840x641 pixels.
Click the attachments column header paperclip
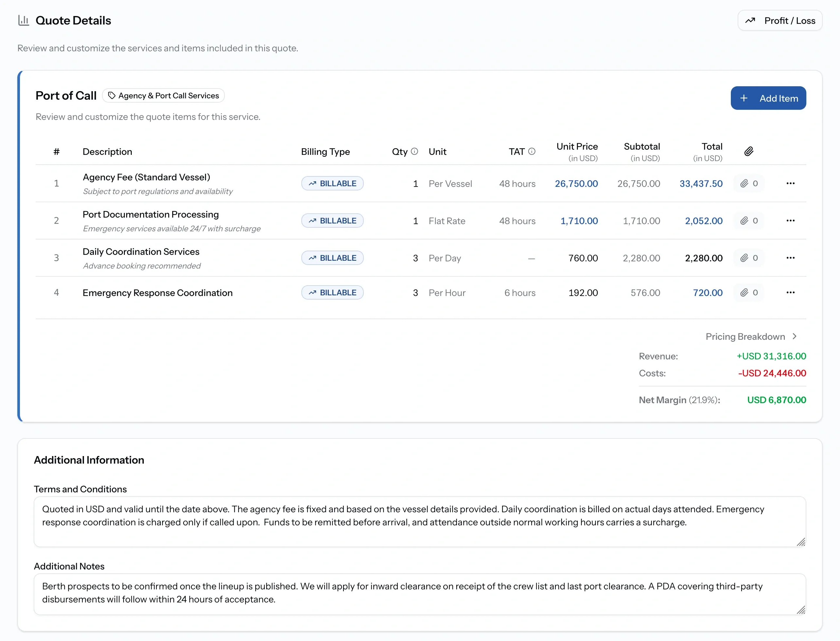click(748, 152)
